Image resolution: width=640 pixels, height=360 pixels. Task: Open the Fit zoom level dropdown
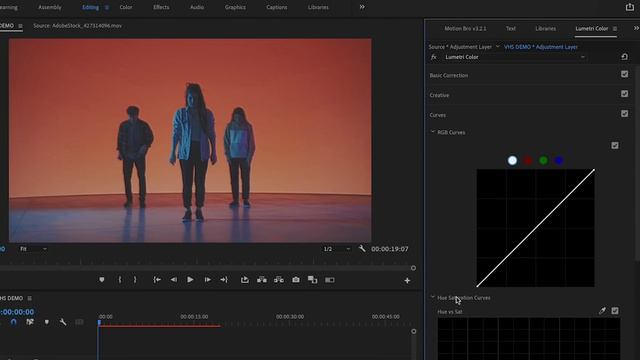[x=33, y=249]
